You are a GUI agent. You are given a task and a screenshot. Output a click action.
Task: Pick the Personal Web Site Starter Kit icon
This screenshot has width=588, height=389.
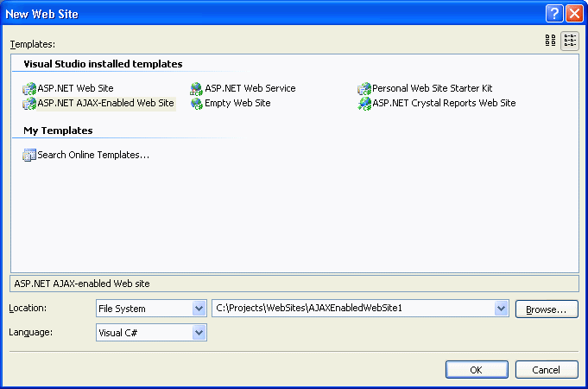[364, 89]
